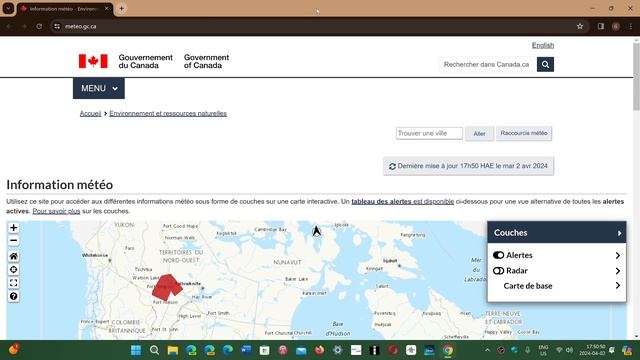
Task: Toggle the Alertes layer switch
Action: click(x=498, y=255)
